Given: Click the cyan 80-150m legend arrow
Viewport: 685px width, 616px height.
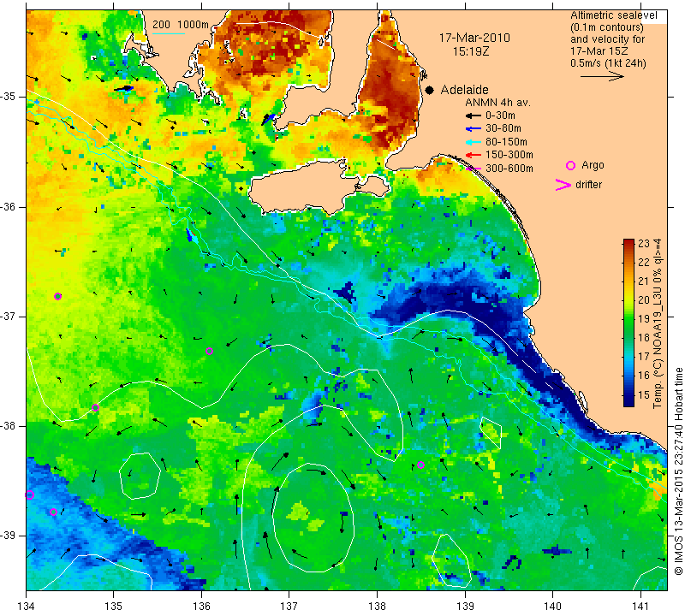Looking at the screenshot, I should tap(473, 142).
